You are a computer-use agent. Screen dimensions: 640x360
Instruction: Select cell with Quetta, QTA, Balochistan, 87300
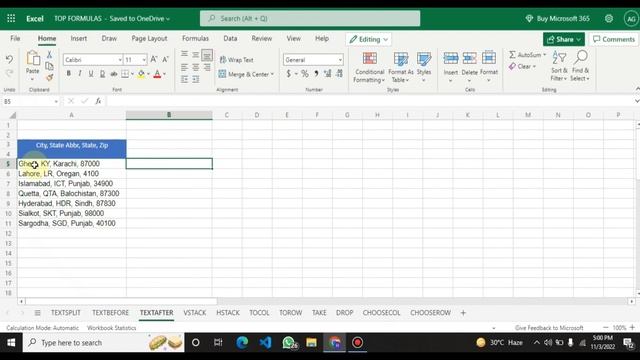[71, 193]
